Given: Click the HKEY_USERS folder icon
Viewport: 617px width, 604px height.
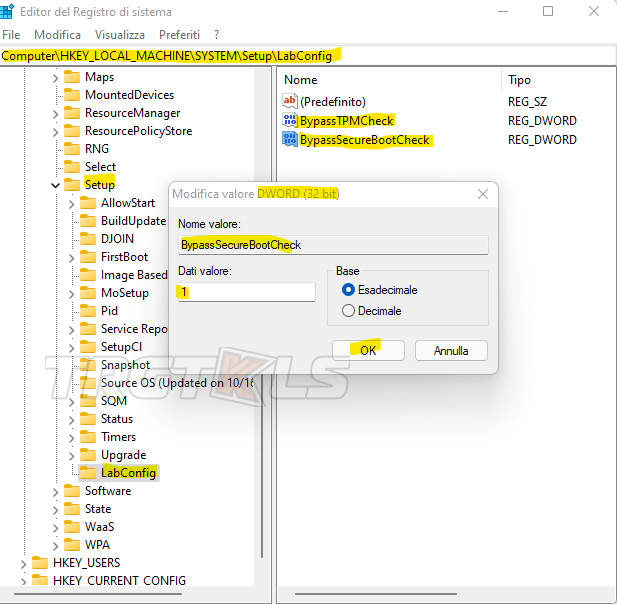Looking at the screenshot, I should (x=40, y=563).
